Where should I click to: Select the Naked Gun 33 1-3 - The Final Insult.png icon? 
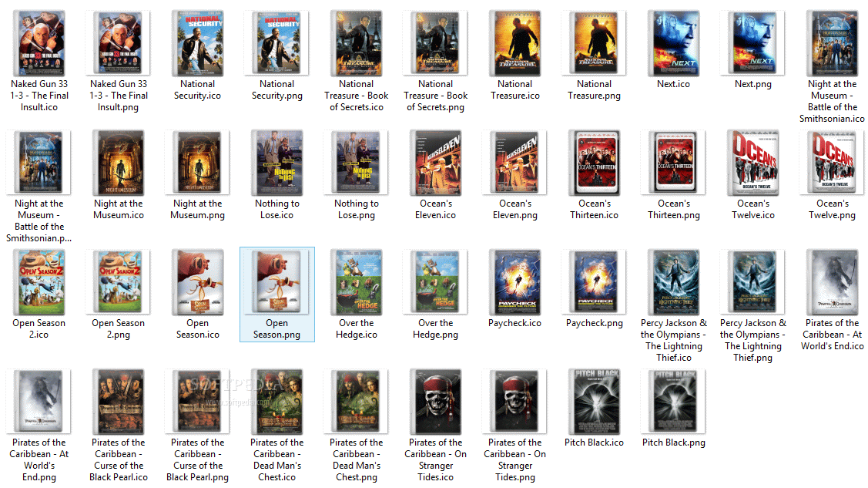[x=118, y=43]
